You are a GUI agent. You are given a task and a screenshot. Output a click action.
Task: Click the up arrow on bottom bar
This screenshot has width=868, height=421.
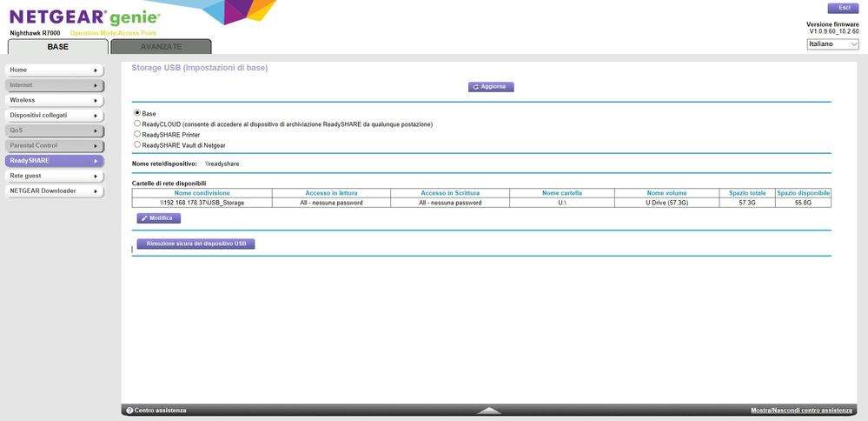click(x=489, y=411)
